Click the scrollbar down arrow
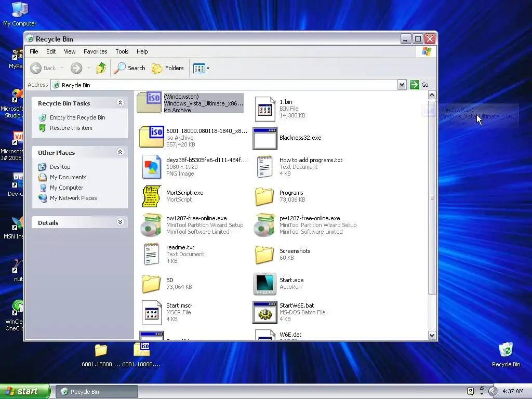 432,335
